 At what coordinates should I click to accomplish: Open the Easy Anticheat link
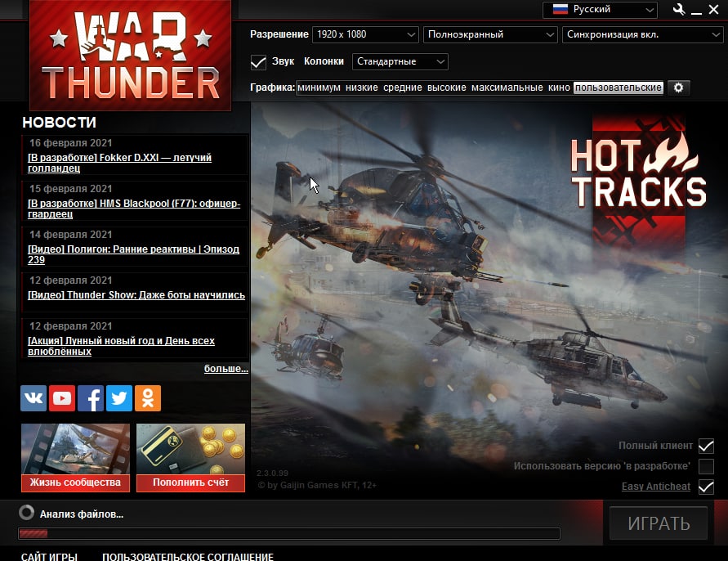point(655,486)
